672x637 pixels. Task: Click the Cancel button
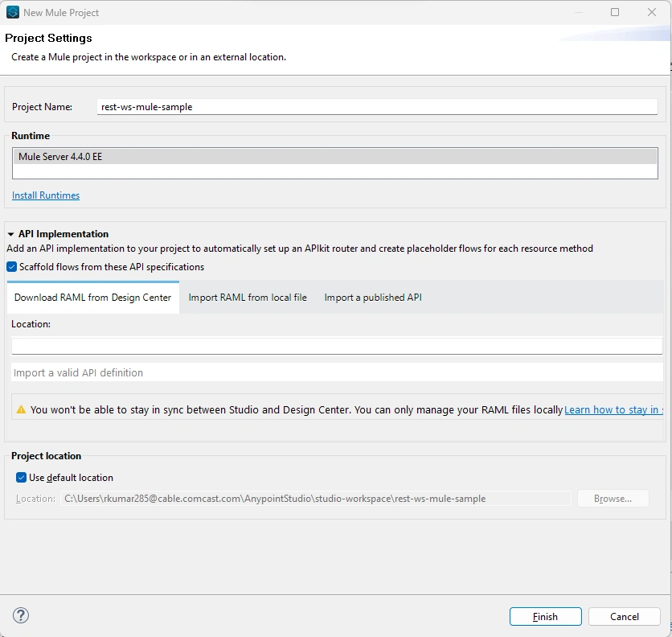click(624, 616)
